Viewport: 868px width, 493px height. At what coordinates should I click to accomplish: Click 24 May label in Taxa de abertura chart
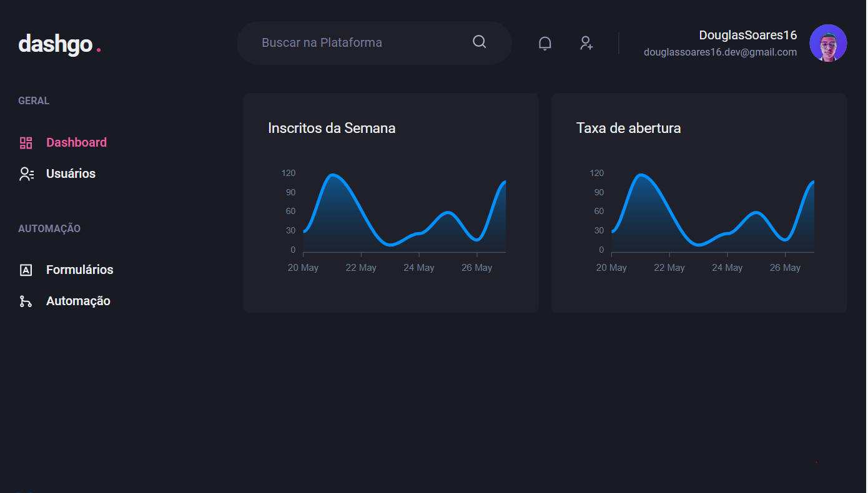727,268
